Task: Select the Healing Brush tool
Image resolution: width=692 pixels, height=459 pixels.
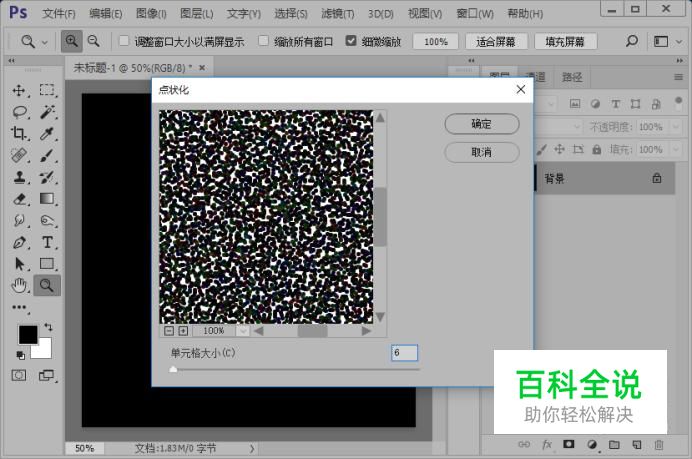Action: click(x=19, y=155)
